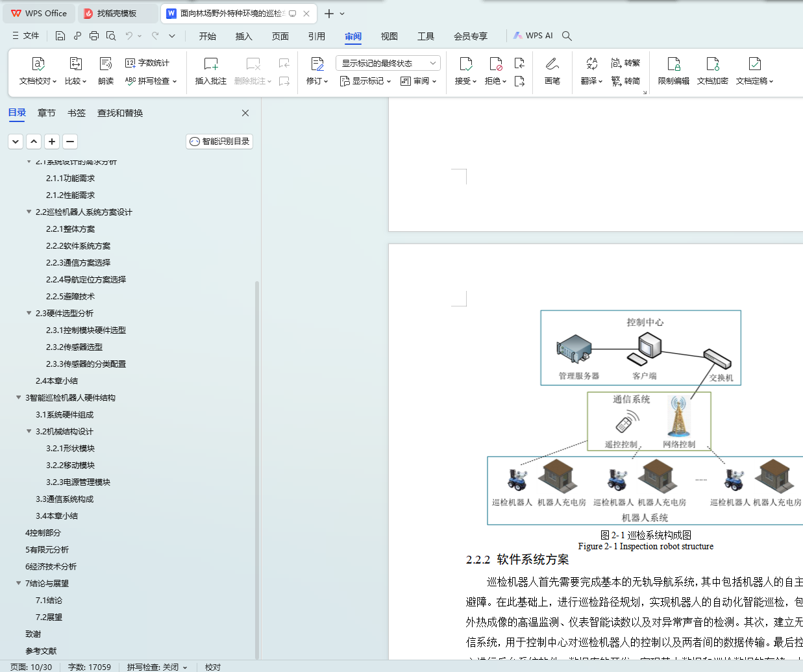Collapse the 7结论与展望 outline node
Viewport: 803px width, 672px height.
(x=18, y=583)
